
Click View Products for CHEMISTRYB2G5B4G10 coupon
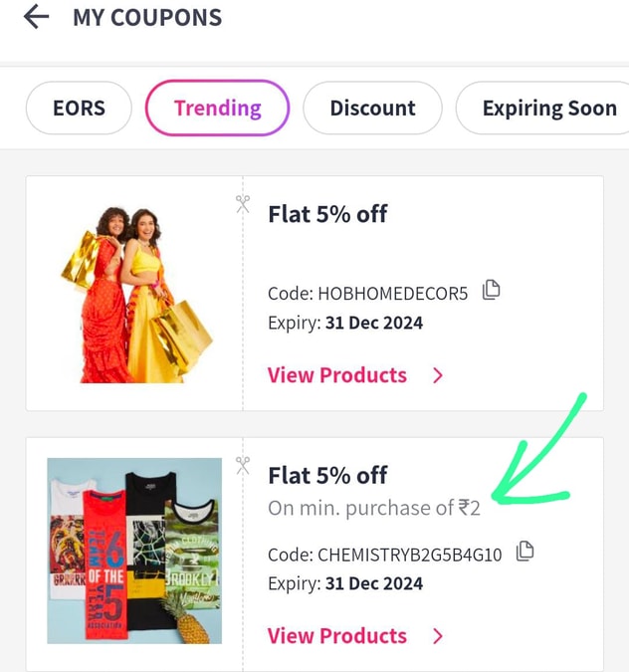tap(336, 636)
